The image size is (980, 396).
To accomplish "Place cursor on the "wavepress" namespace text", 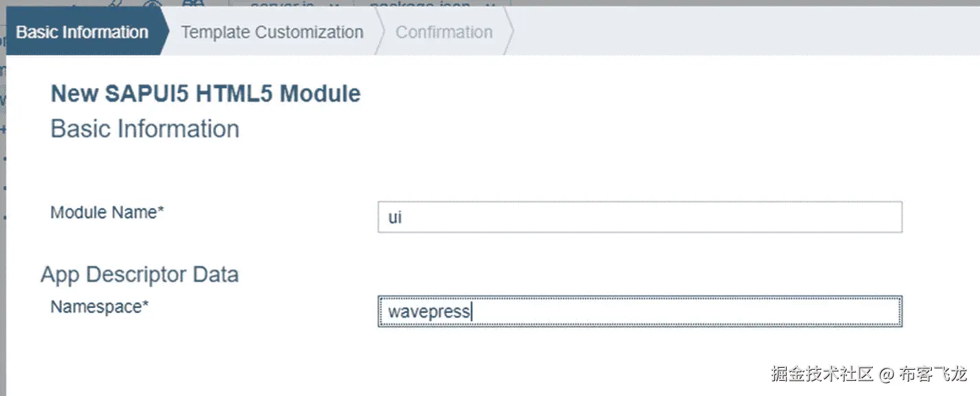I will point(428,312).
